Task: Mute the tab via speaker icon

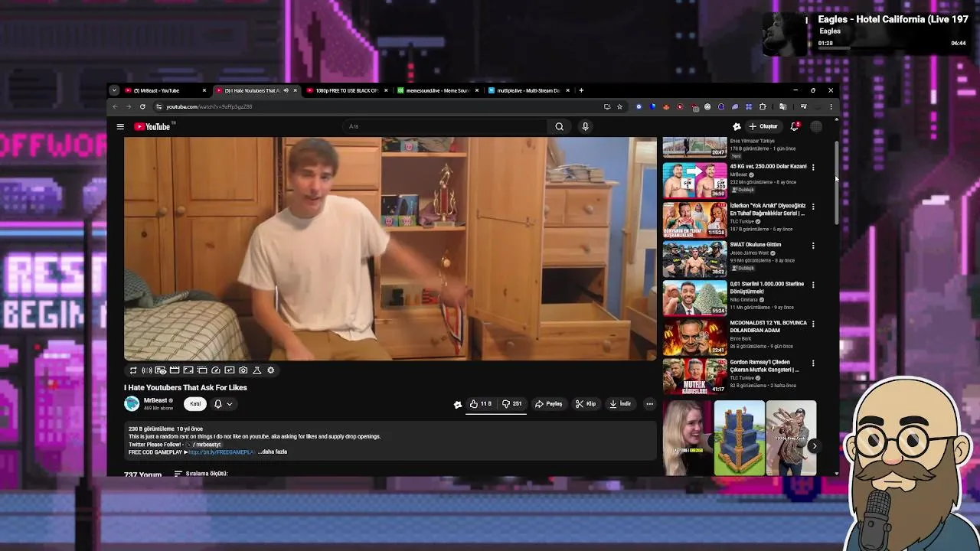Action: point(286,90)
